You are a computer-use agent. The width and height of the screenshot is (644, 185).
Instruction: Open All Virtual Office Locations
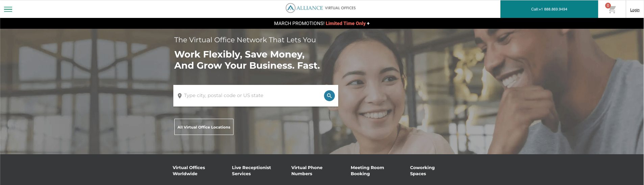204,127
